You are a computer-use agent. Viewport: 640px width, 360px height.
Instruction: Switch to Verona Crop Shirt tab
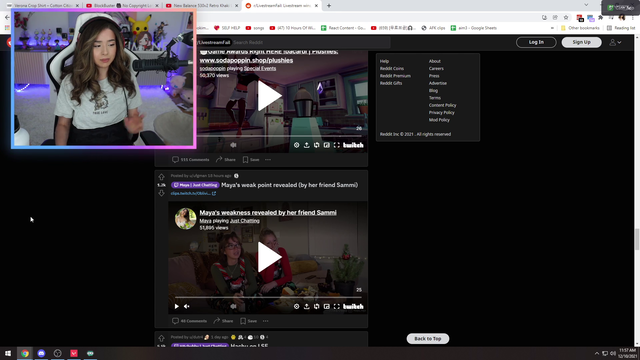(43, 5)
